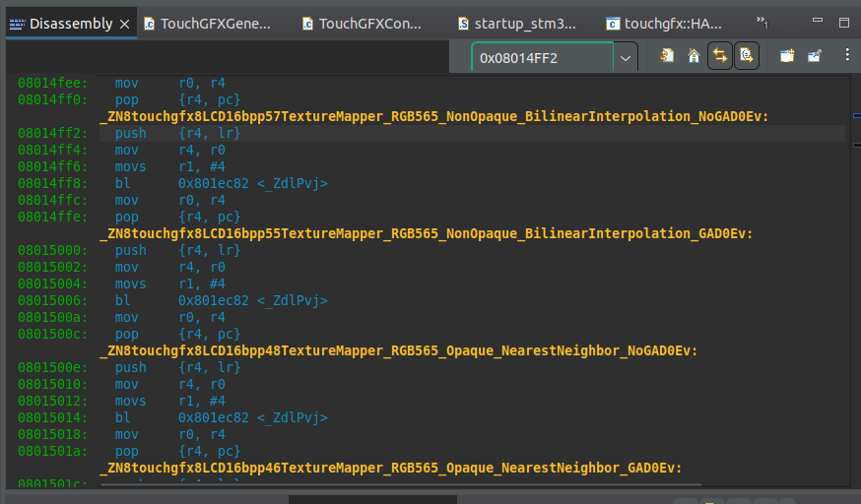Click the class icon of touchgfx::HA... tab
Image resolution: width=861 pixels, height=504 pixels.
click(x=612, y=24)
